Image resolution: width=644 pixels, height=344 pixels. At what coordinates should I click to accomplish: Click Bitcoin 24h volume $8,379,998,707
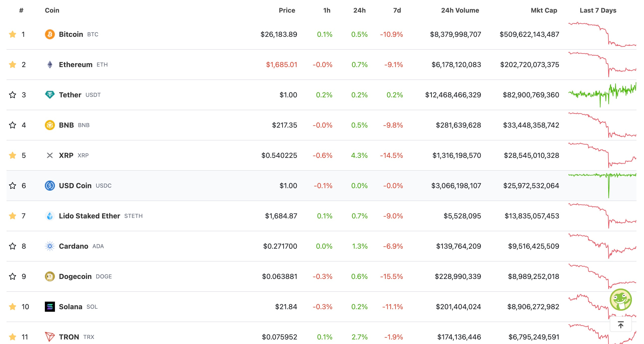pyautogui.click(x=456, y=34)
